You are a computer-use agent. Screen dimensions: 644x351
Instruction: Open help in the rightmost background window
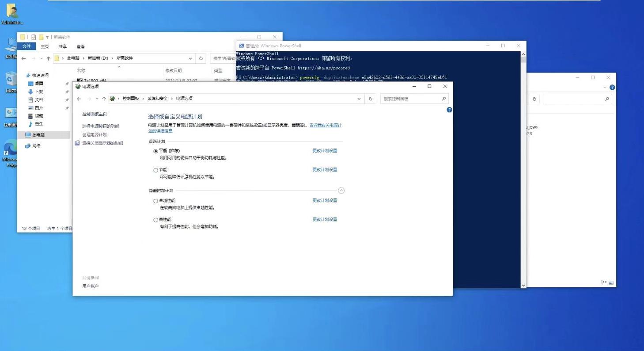tap(612, 88)
